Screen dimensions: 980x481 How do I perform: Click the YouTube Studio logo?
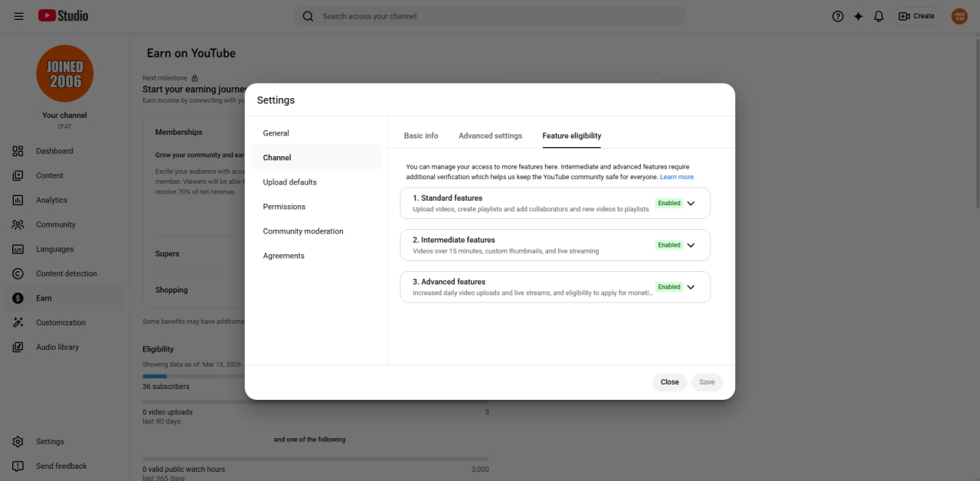pos(63,16)
